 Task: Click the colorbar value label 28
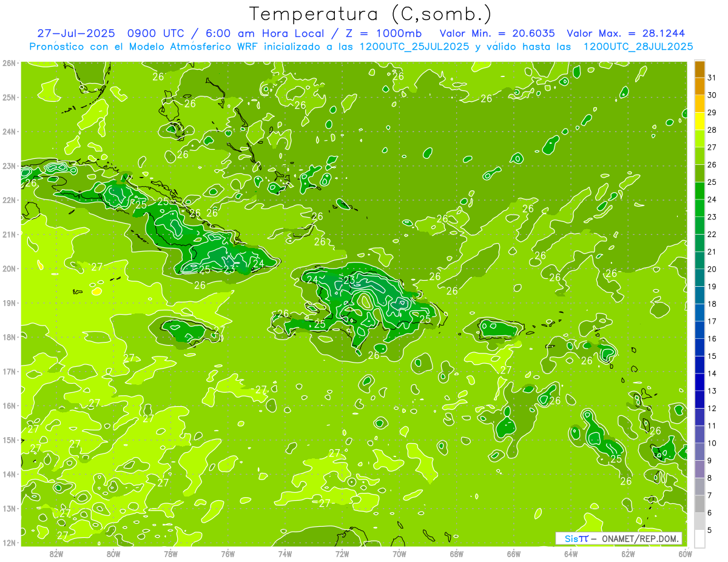(x=712, y=129)
